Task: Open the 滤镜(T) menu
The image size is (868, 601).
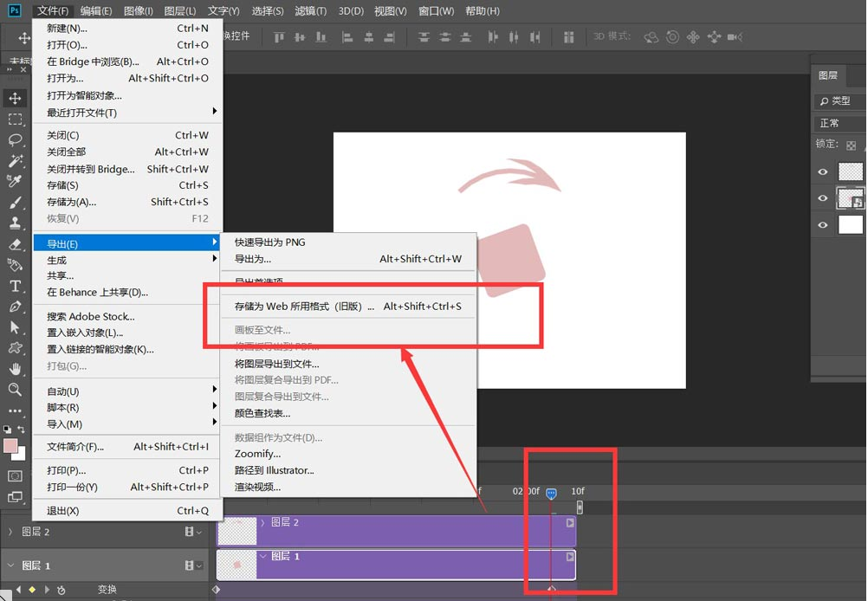Action: click(x=310, y=10)
